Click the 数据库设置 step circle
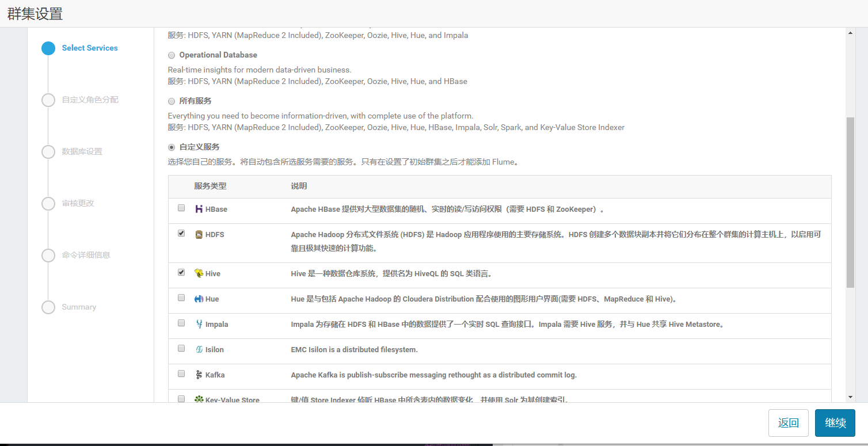The image size is (868, 446). point(48,152)
